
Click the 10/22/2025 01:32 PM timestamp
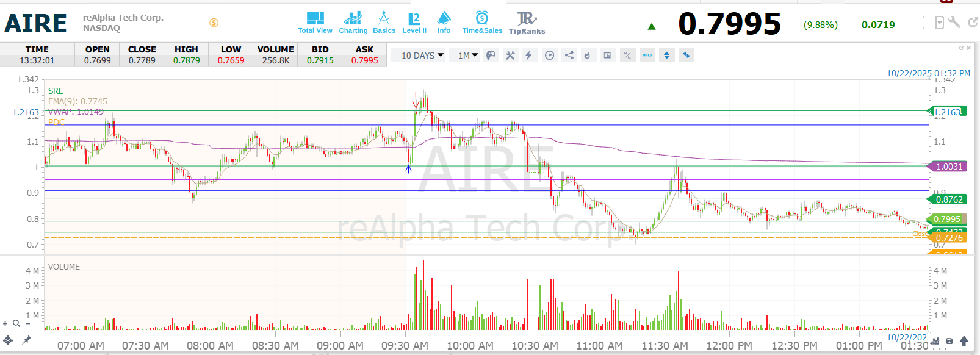(928, 73)
